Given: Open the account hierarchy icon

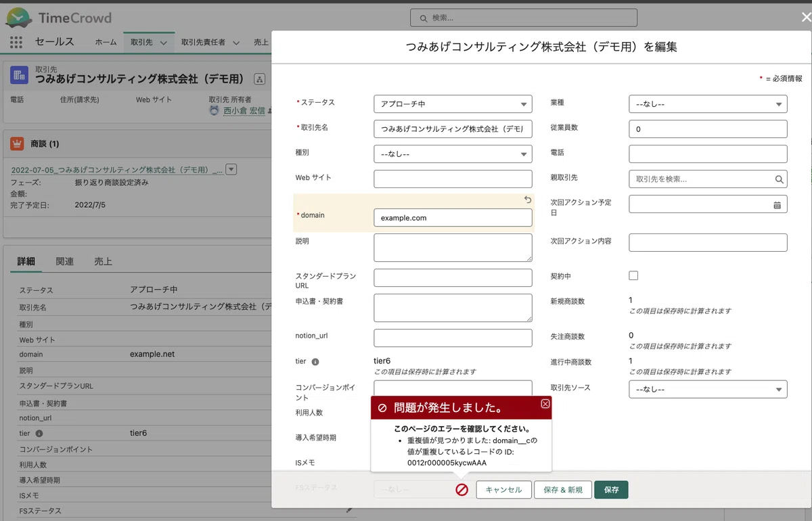Looking at the screenshot, I should point(261,79).
